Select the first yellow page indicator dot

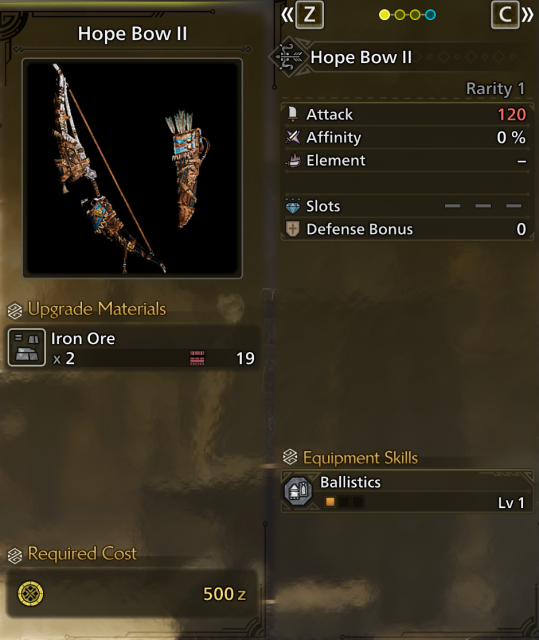click(384, 15)
